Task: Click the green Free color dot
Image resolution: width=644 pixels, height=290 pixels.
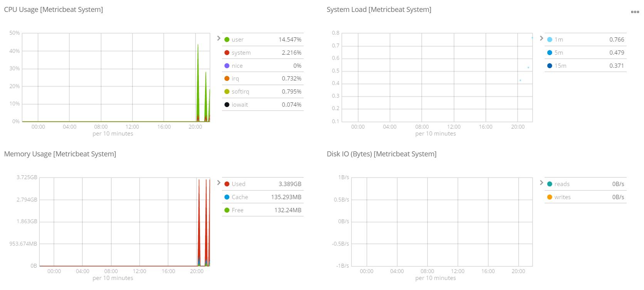Action: (227, 210)
